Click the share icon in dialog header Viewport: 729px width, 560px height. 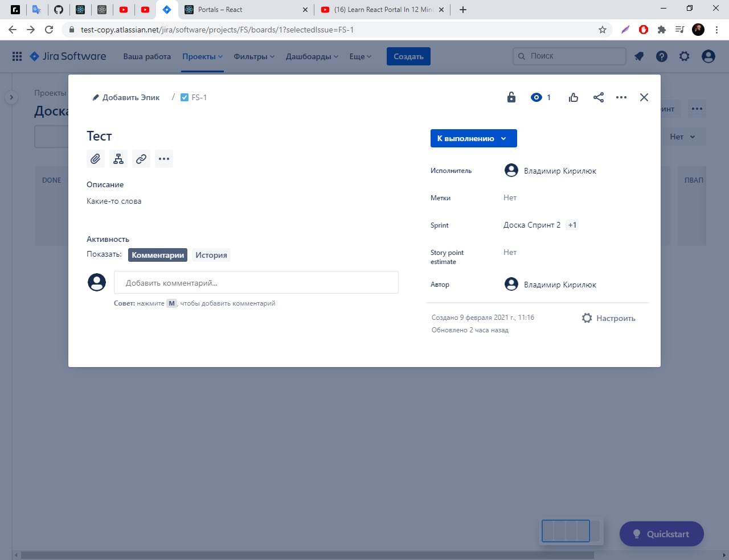pyautogui.click(x=599, y=97)
